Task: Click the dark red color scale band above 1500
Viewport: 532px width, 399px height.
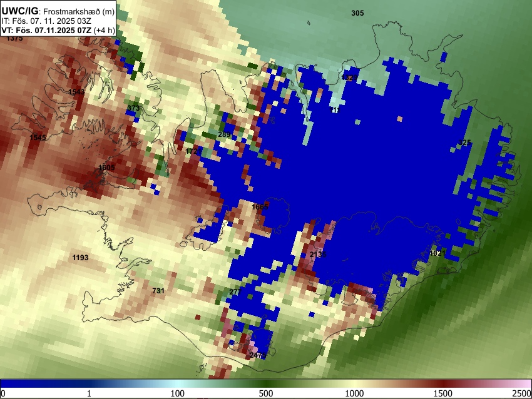Action: click(x=443, y=384)
